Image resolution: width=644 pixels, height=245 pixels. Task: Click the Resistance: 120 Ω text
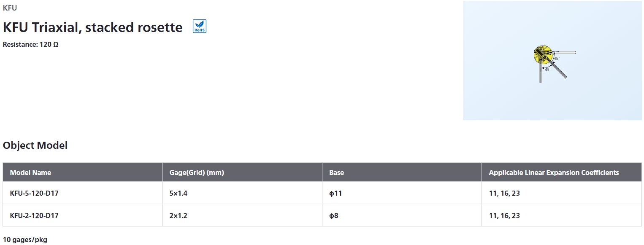tap(30, 44)
